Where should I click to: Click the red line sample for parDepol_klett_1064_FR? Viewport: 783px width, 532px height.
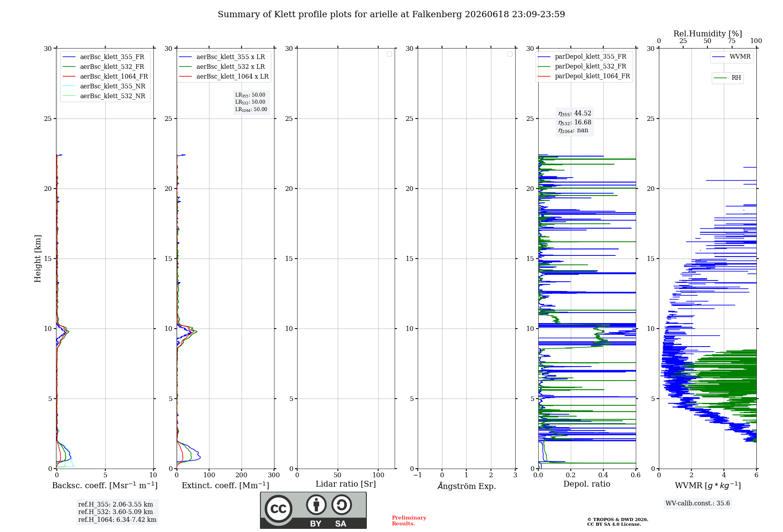click(544, 76)
